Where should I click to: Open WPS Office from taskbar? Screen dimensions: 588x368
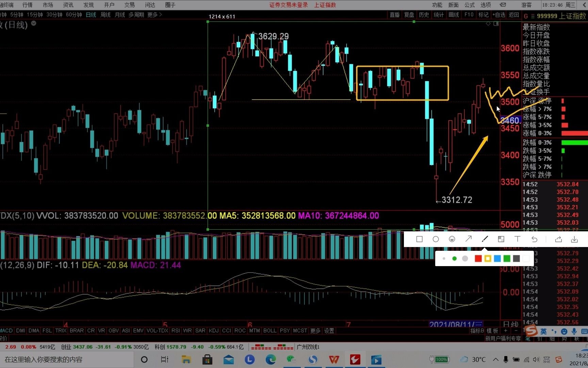pos(334,359)
